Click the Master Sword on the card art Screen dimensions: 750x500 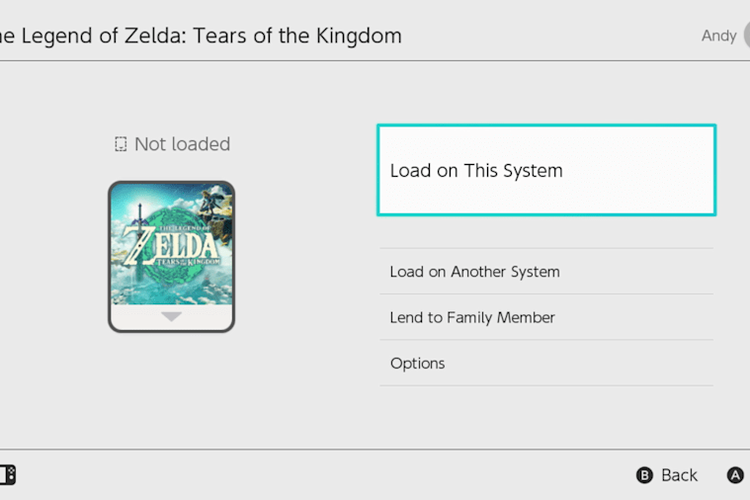point(137,220)
